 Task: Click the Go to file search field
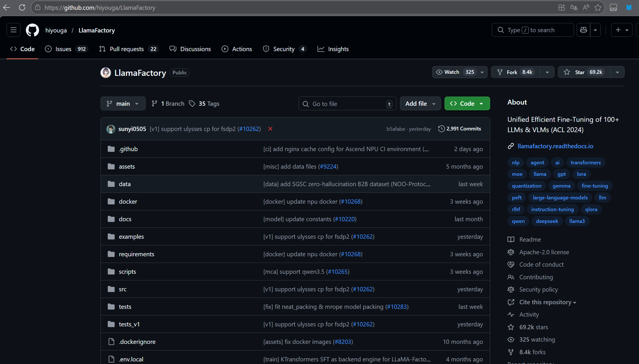click(347, 104)
